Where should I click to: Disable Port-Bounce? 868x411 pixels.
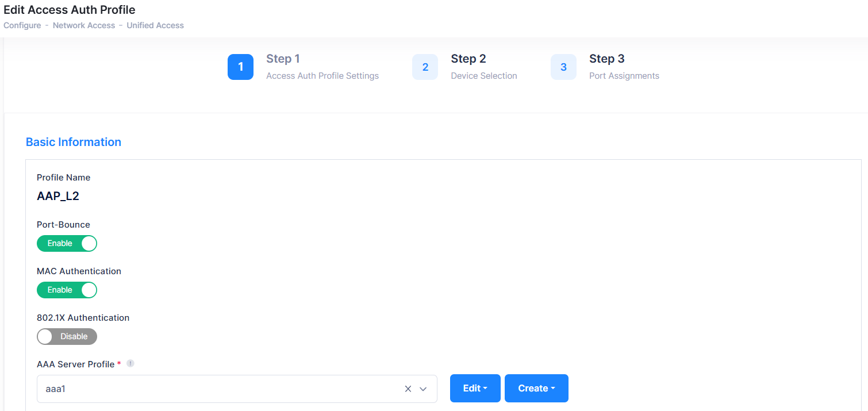67,243
